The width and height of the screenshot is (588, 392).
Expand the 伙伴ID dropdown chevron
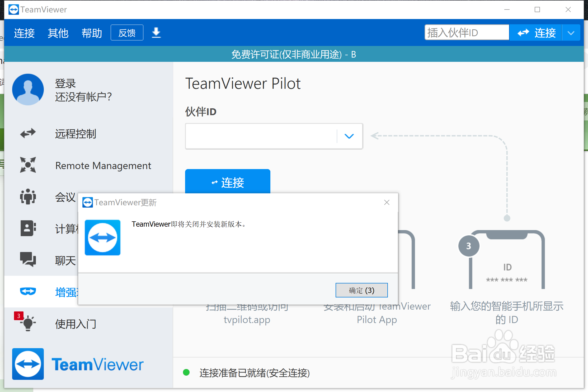pyautogui.click(x=349, y=136)
